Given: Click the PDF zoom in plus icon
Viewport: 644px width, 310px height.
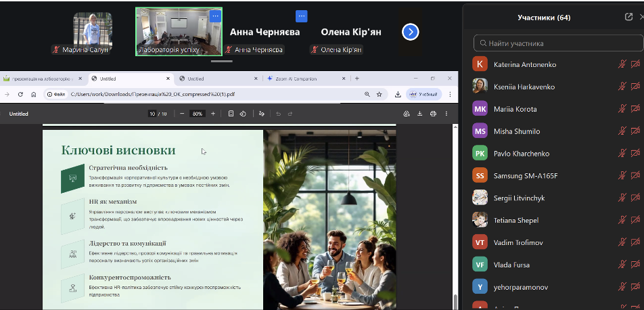Looking at the screenshot, I should point(213,114).
